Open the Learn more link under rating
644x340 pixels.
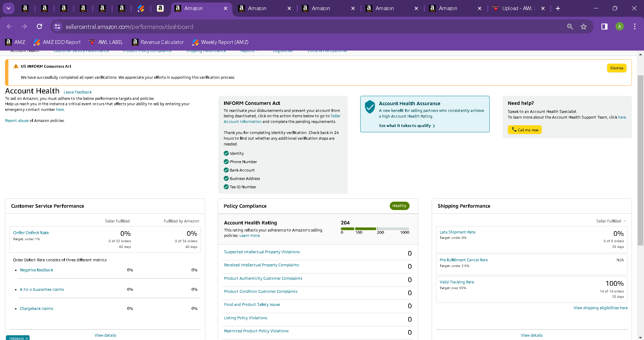point(250,235)
